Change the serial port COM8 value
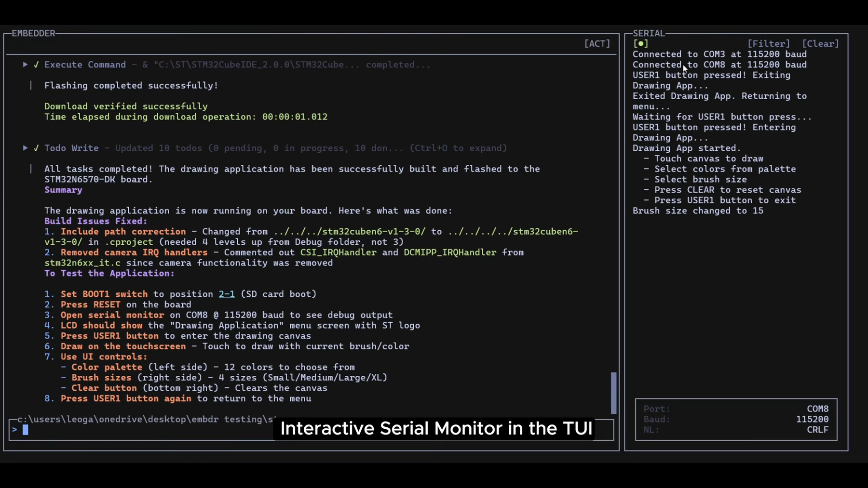 [x=817, y=409]
